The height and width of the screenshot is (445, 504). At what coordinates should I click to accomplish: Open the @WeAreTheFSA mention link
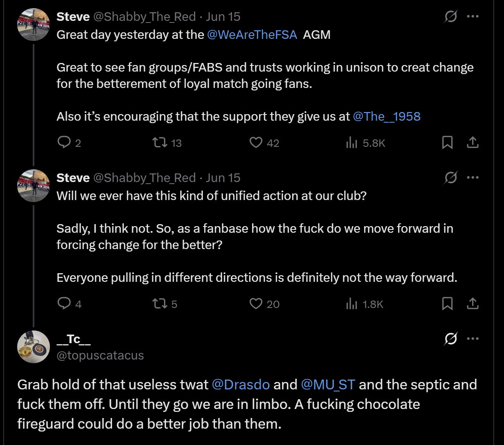click(x=252, y=34)
